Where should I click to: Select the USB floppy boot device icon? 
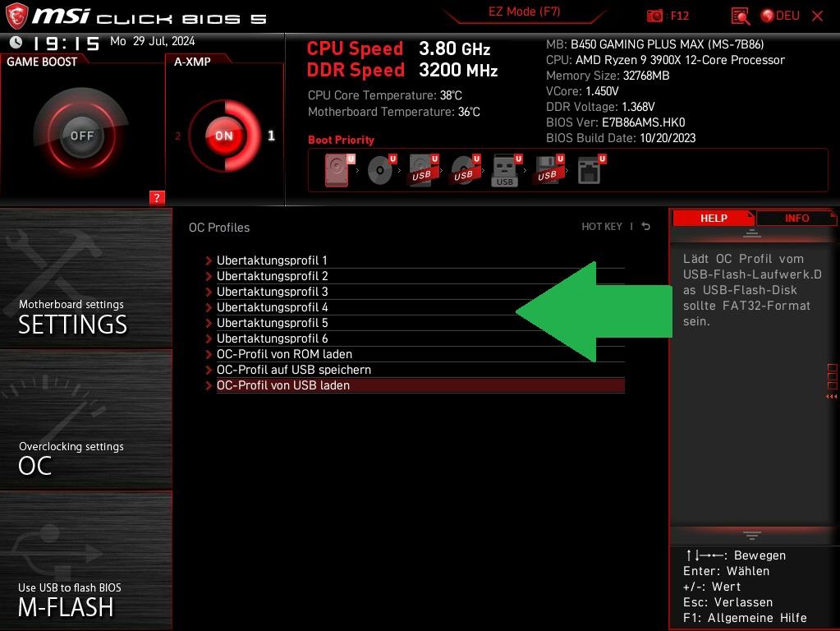click(x=549, y=170)
